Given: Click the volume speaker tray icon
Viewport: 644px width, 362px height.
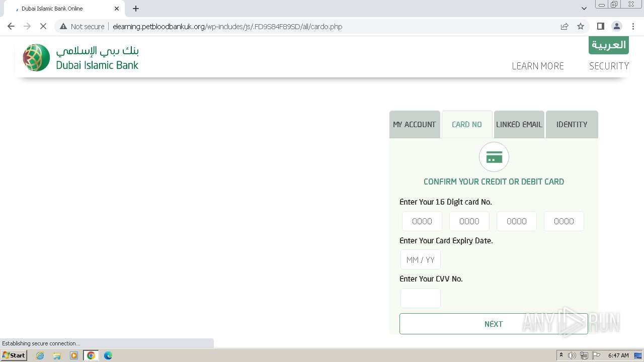Looking at the screenshot, I should (572, 355).
